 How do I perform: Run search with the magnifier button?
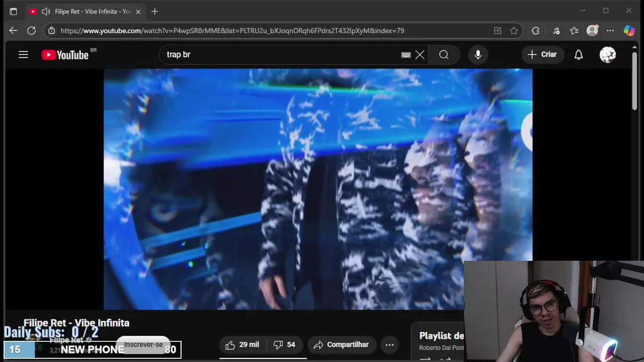[x=444, y=55]
